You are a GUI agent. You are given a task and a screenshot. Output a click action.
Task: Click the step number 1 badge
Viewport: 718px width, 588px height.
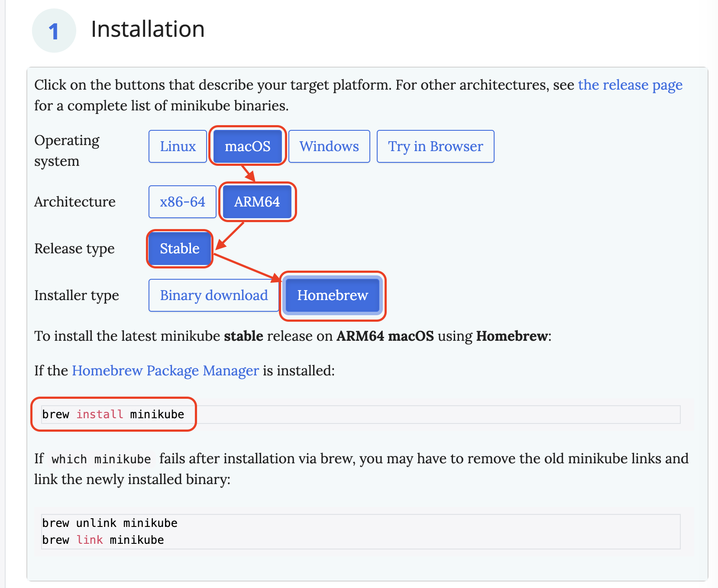[54, 31]
